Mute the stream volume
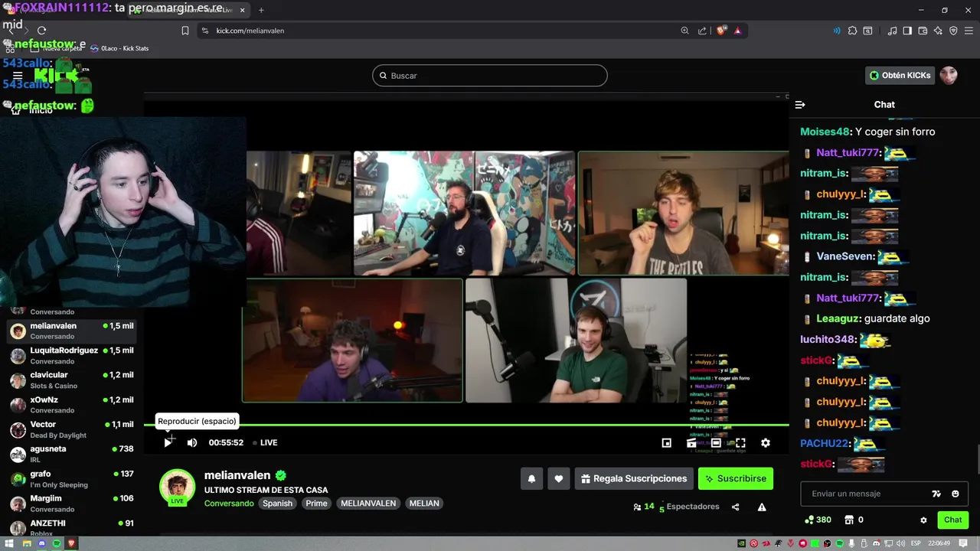Viewport: 980px width, 551px height. pyautogui.click(x=192, y=442)
